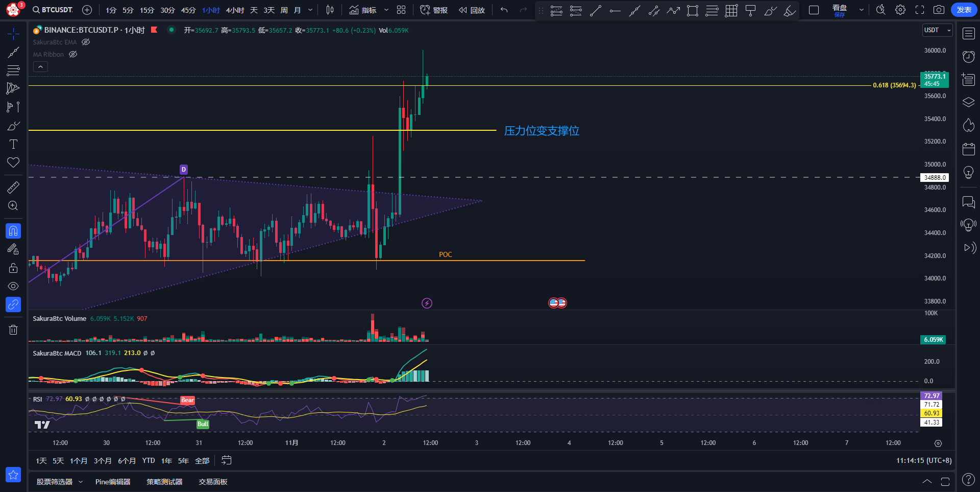Switch to the 15分 timeframe
The height and width of the screenshot is (492, 980).
(x=147, y=10)
